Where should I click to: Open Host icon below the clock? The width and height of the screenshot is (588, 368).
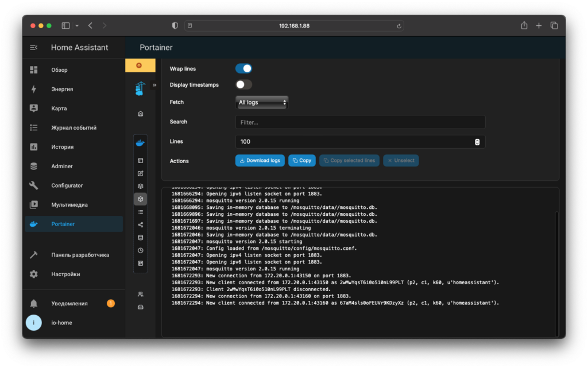141,263
